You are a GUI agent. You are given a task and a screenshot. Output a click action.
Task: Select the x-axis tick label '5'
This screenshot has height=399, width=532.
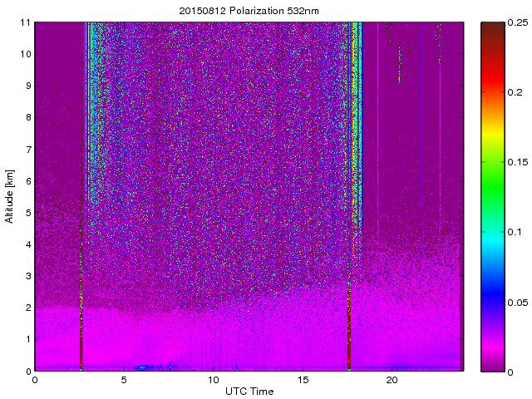(124, 380)
